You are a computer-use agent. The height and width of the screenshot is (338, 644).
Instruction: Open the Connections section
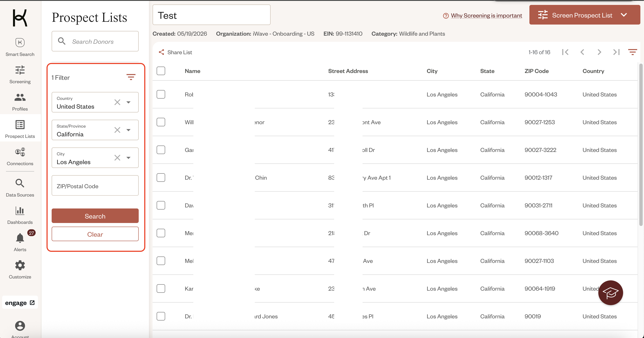(x=20, y=156)
